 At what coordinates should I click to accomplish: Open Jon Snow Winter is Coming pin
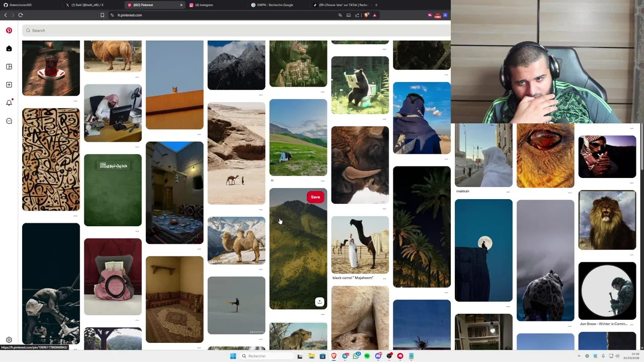click(607, 291)
